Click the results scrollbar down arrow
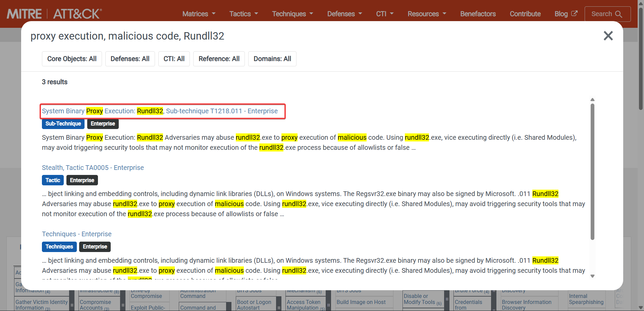 (592, 276)
